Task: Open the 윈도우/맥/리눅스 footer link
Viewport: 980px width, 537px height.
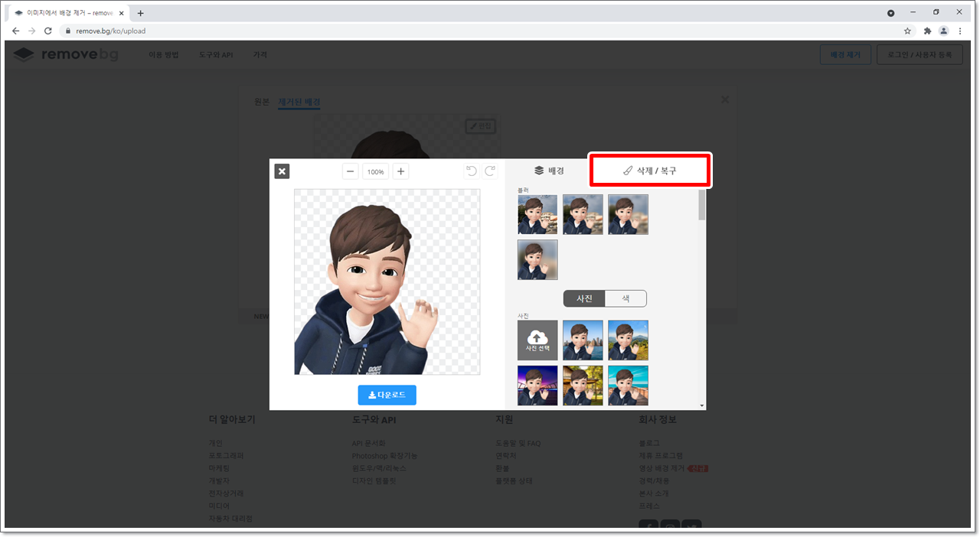Action: (x=379, y=467)
